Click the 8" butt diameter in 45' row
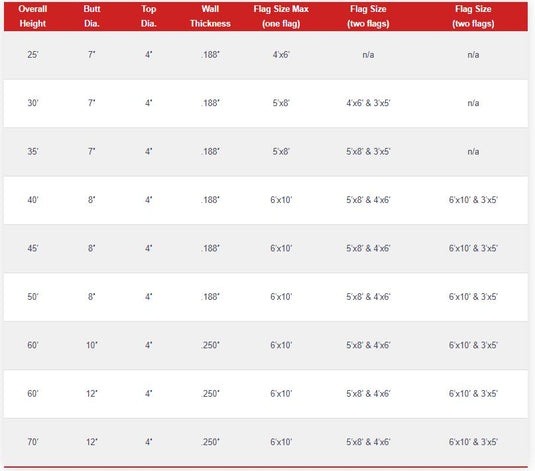 coord(92,248)
